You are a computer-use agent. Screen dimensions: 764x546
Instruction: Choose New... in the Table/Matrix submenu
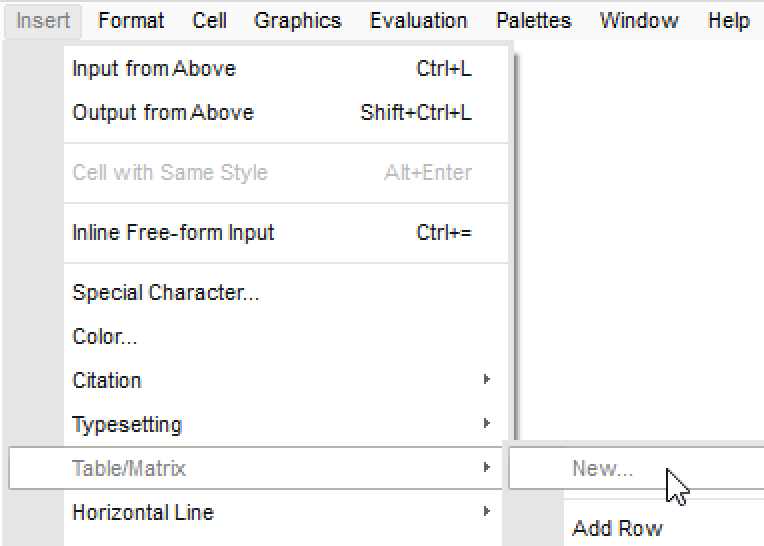602,469
